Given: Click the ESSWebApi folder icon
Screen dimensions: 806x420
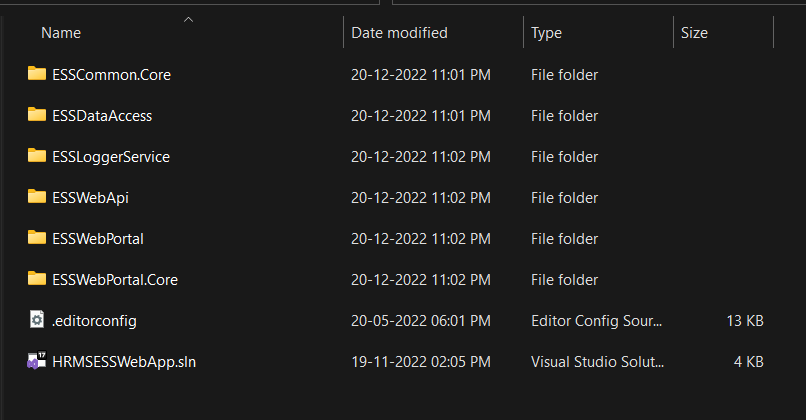Looking at the screenshot, I should point(36,197).
